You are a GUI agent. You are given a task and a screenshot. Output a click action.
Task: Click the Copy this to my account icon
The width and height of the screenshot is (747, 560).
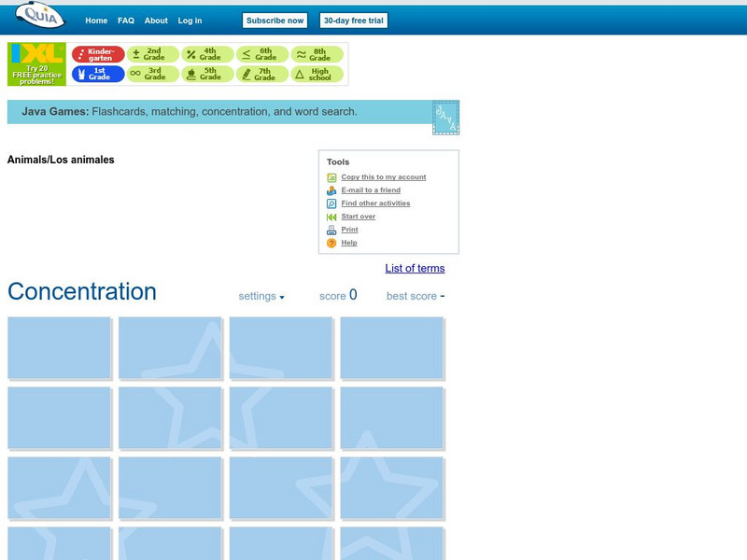(x=331, y=176)
